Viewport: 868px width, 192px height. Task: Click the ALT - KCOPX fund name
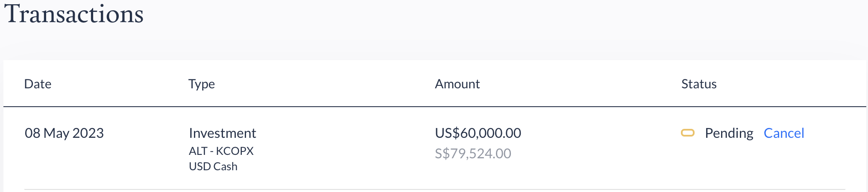[x=221, y=151]
